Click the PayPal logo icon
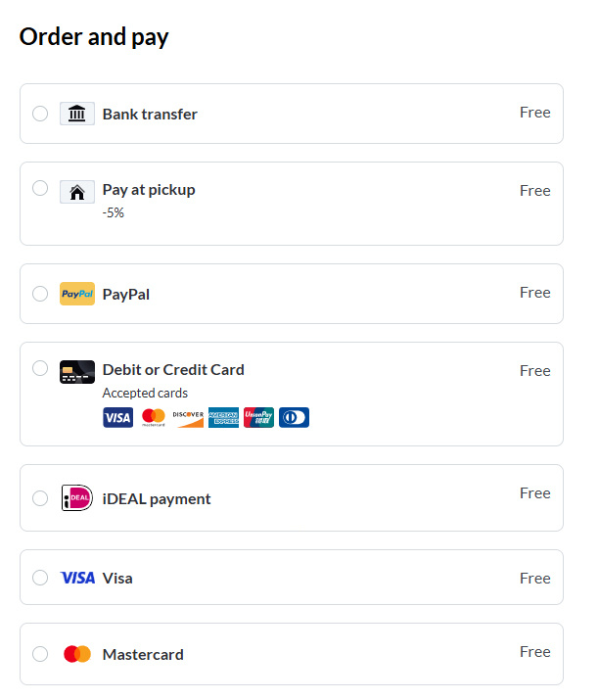The height and width of the screenshot is (700, 599). click(77, 294)
